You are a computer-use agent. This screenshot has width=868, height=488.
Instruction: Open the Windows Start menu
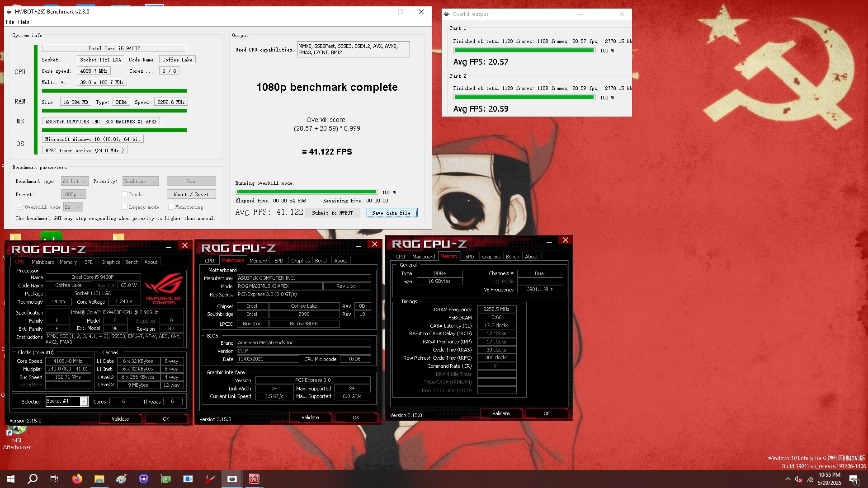[x=11, y=479]
